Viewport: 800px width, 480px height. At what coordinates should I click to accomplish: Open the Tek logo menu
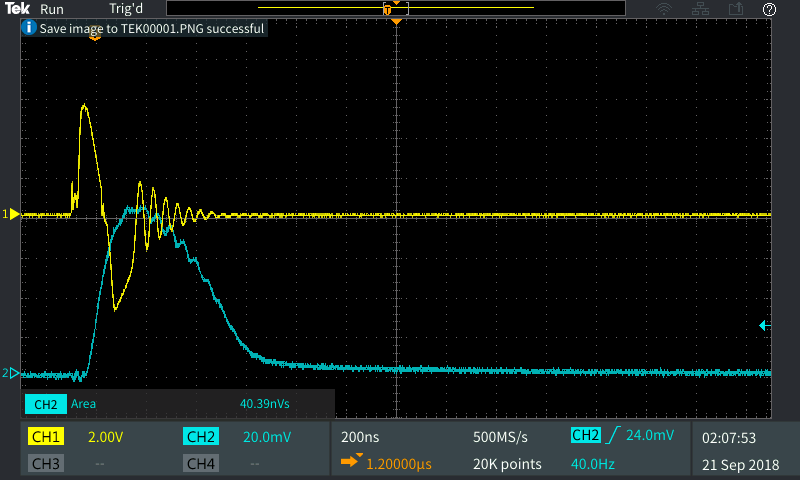(x=18, y=9)
